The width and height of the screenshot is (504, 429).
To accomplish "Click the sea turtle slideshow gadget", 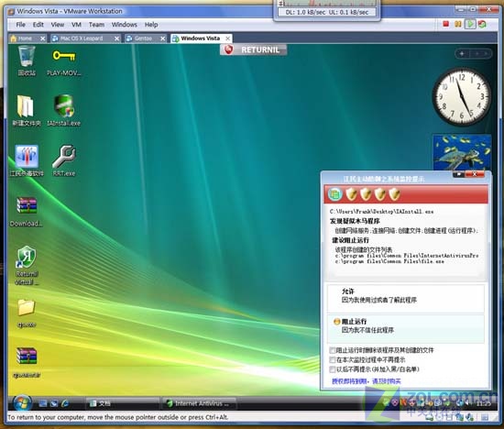I will (x=462, y=153).
